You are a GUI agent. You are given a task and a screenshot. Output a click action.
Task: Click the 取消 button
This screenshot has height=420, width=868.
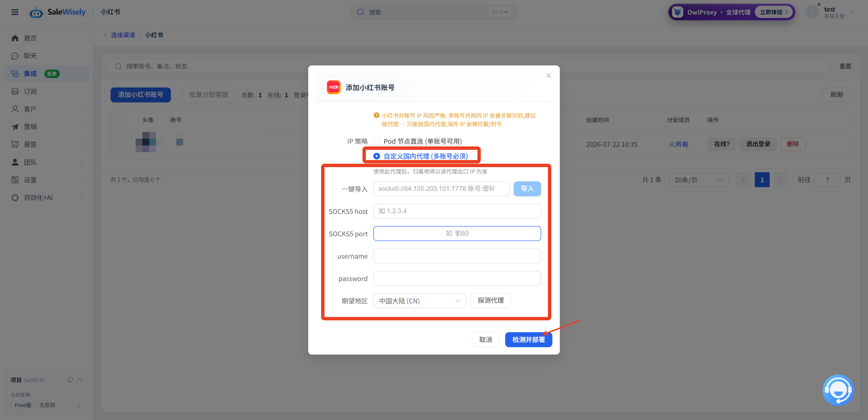pos(486,340)
